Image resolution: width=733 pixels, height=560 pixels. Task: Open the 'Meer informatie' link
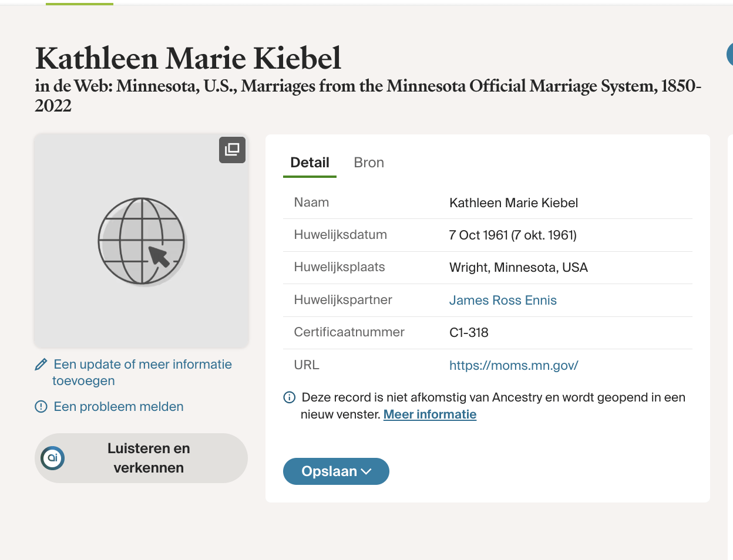[430, 414]
